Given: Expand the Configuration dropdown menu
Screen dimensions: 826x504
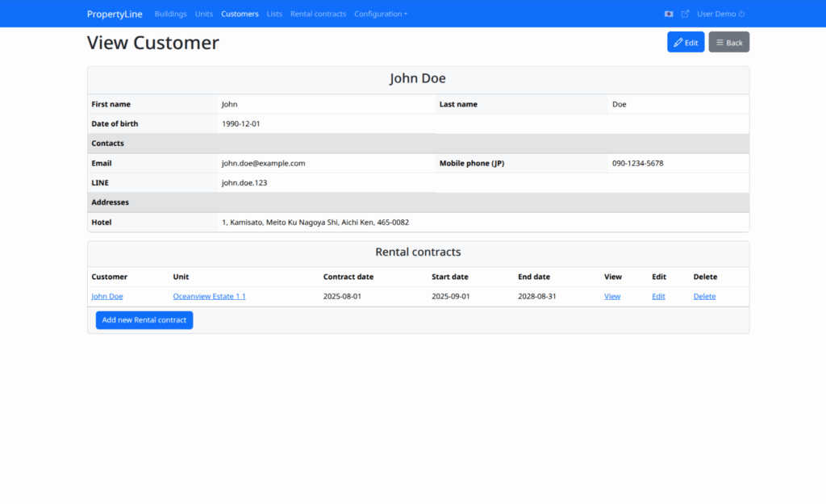Looking at the screenshot, I should pos(381,14).
